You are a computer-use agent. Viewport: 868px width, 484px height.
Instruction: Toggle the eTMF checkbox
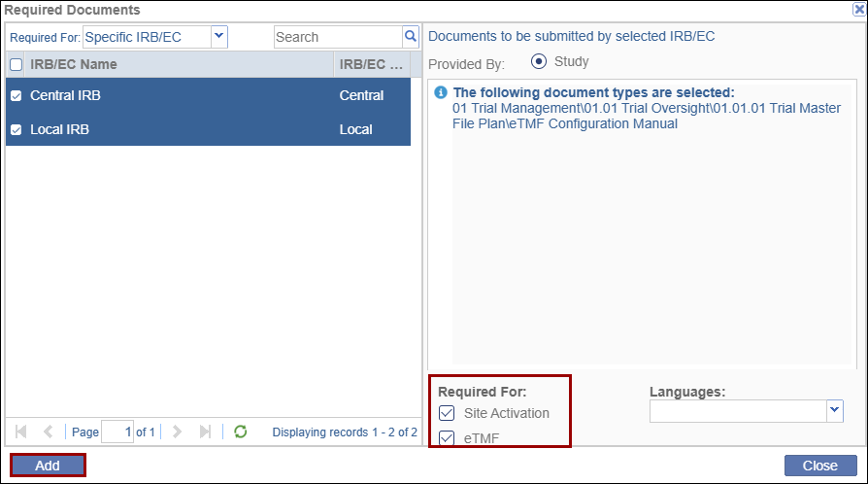(447, 438)
